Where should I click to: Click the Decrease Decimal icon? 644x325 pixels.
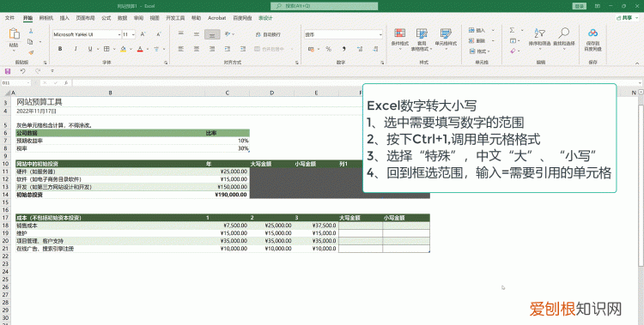tap(375, 49)
